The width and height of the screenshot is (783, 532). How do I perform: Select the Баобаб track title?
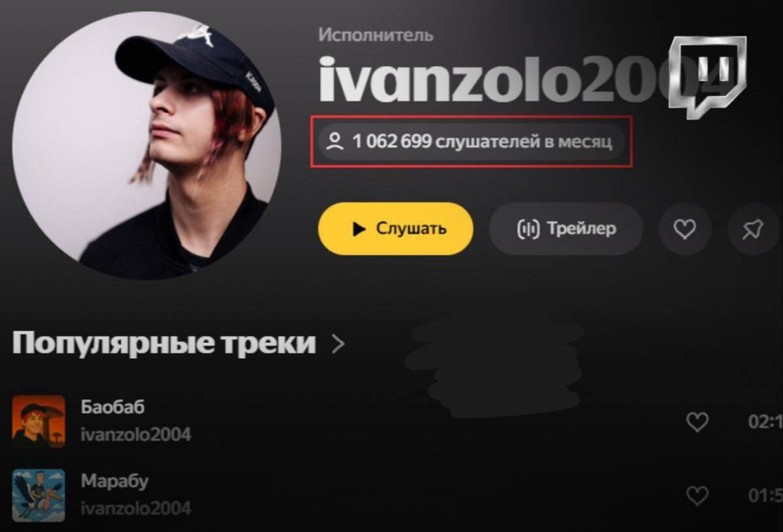pos(113,407)
